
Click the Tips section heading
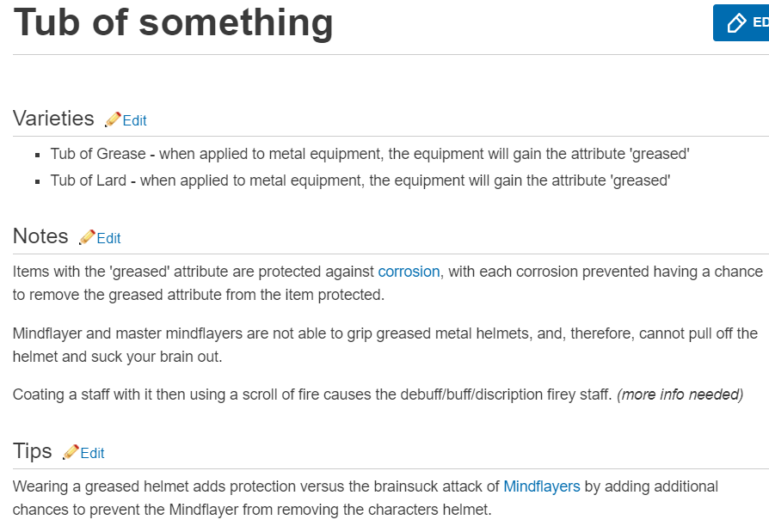[33, 451]
